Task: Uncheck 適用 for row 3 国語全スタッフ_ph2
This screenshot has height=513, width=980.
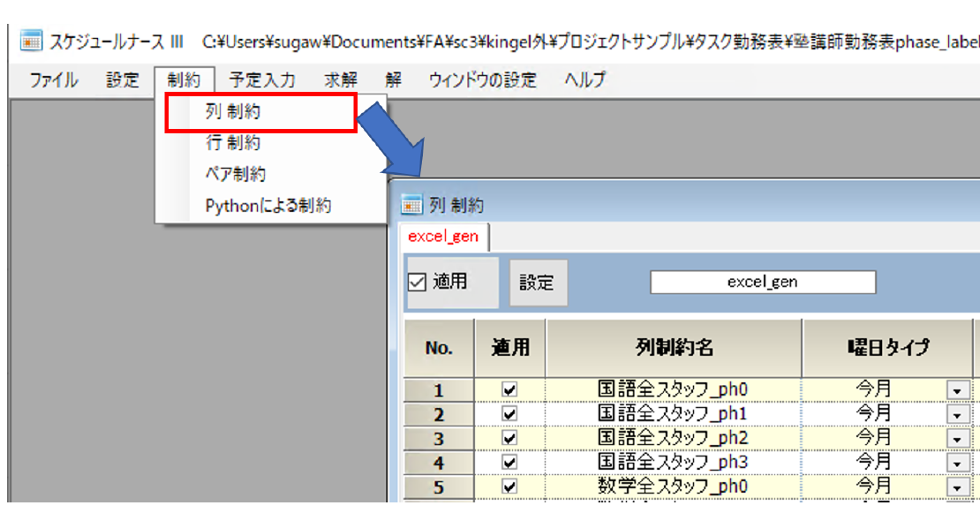Action: [x=509, y=437]
